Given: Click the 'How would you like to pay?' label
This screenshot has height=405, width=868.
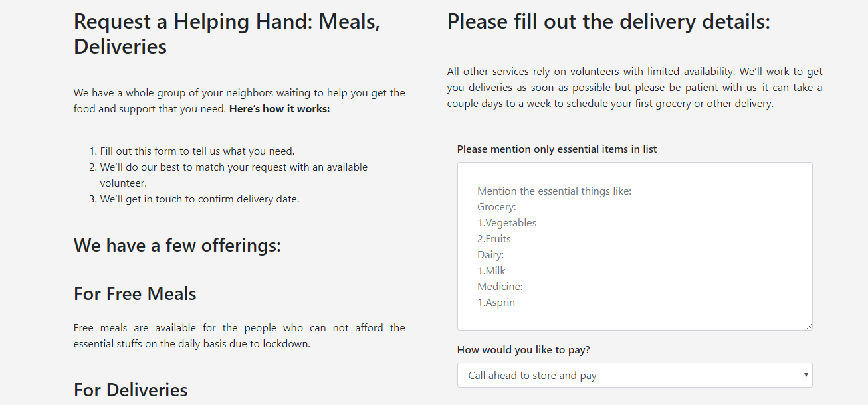Looking at the screenshot, I should click(x=523, y=350).
